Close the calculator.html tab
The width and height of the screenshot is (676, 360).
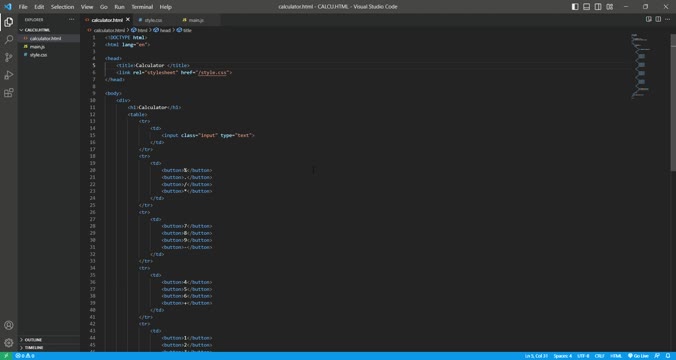coord(128,19)
